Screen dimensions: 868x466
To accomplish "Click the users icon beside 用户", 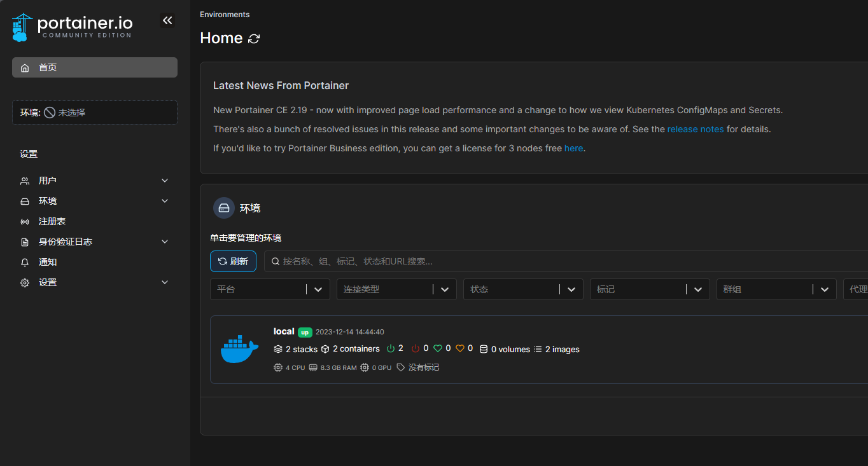I will pos(25,181).
